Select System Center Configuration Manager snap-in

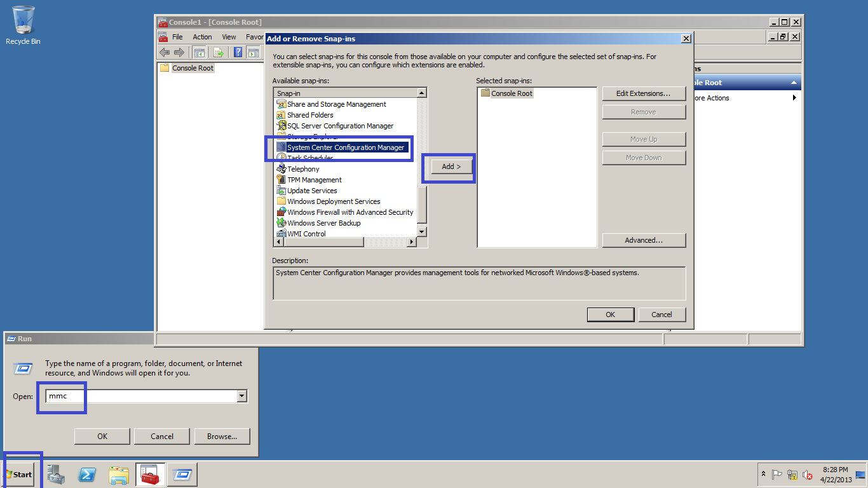tap(346, 147)
